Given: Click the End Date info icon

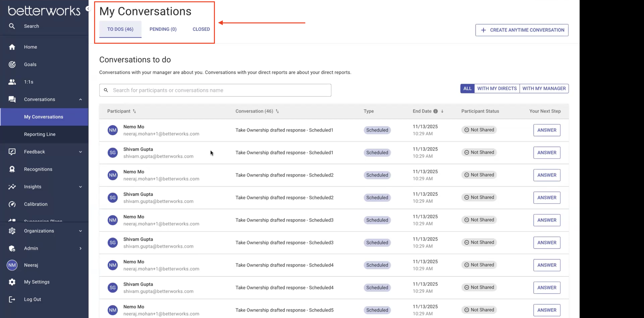Looking at the screenshot, I should (435, 111).
